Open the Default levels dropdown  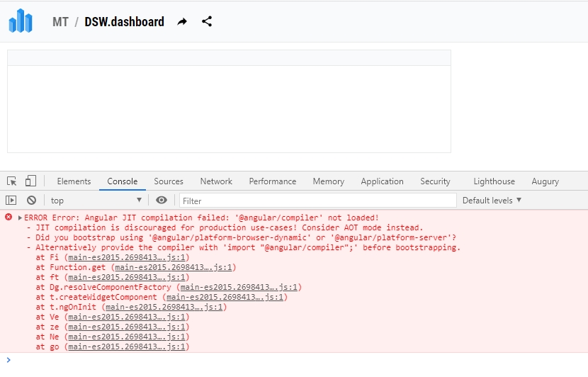[492, 201]
